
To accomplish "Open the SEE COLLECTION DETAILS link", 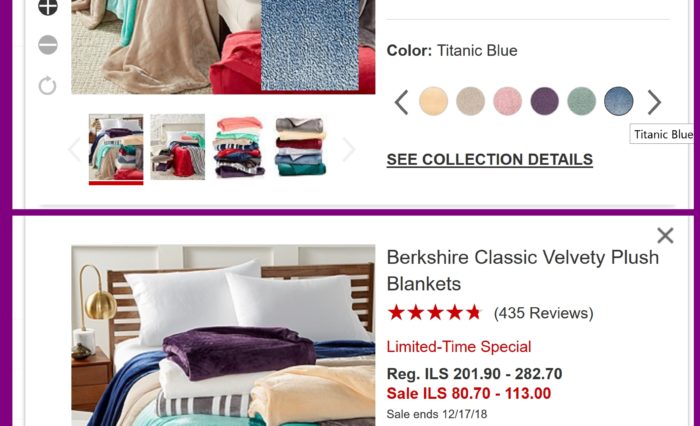I will tap(490, 159).
